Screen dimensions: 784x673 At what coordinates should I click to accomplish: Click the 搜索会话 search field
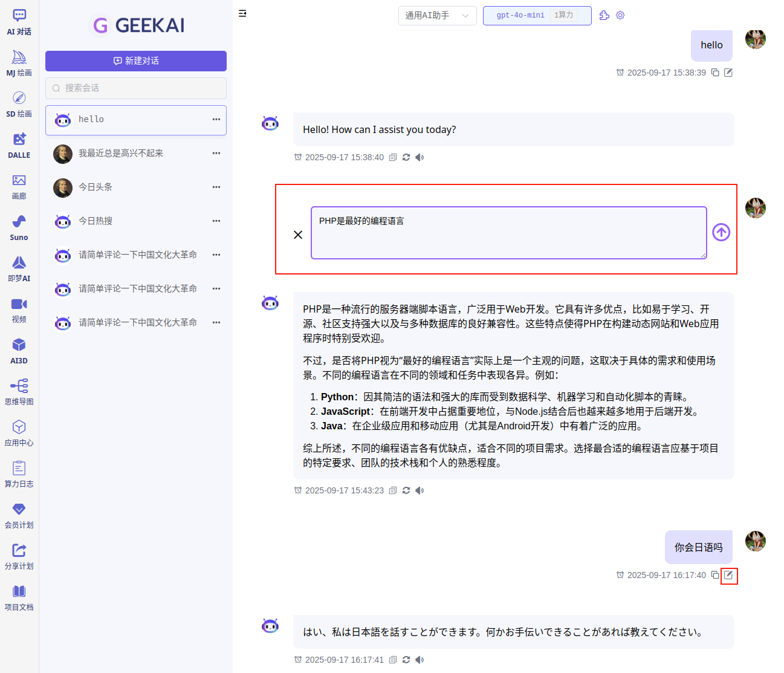coord(136,88)
